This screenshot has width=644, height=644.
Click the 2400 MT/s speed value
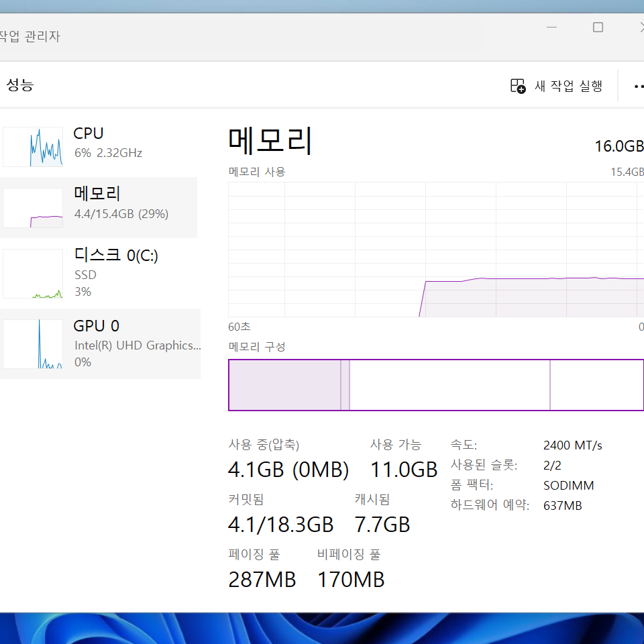pos(572,445)
